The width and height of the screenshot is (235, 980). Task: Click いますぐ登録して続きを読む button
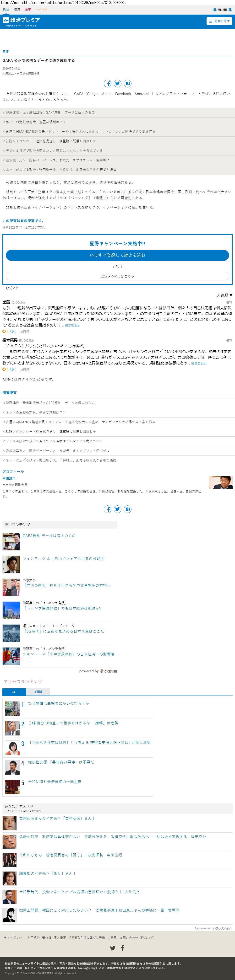(x=117, y=255)
